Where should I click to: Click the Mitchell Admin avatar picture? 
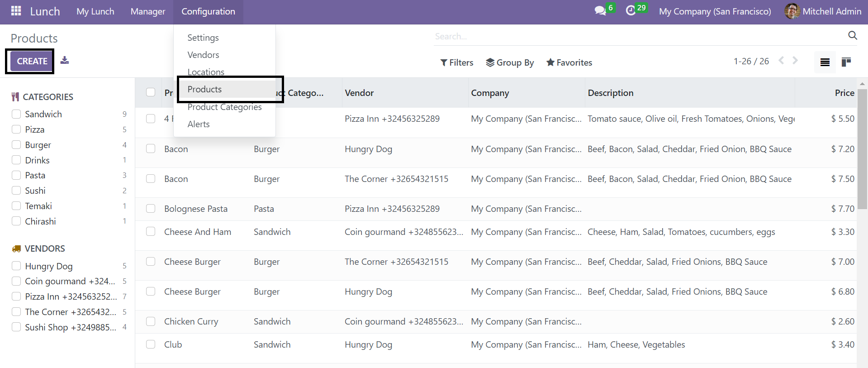tap(792, 11)
